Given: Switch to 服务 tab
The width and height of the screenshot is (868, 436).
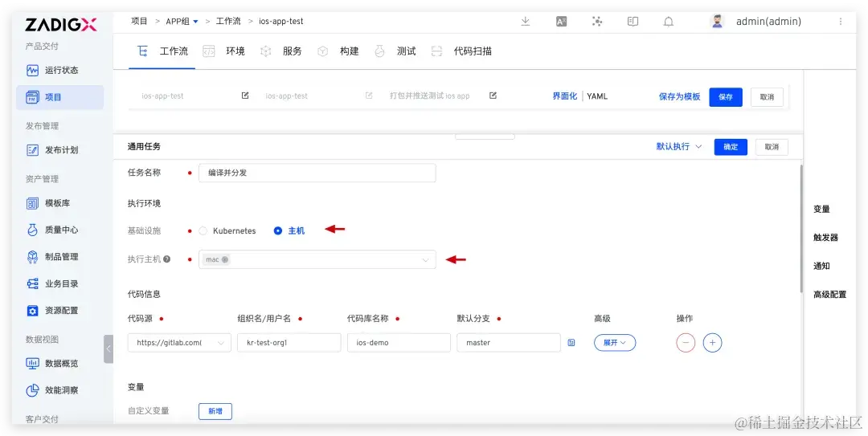Looking at the screenshot, I should pos(281,51).
